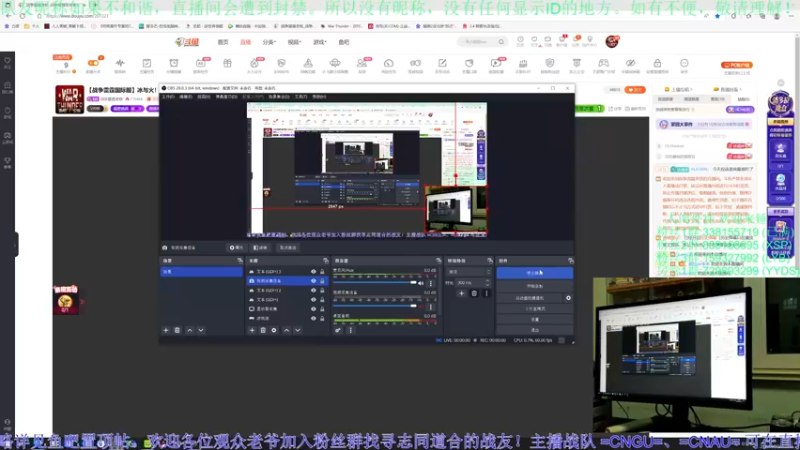Viewport: 800px width, 450px height.
Task: Click the 属性 button in the source toolbar
Action: point(236,247)
